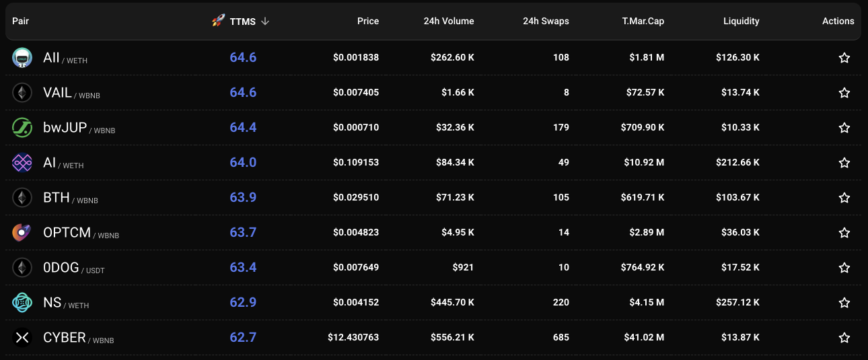The image size is (868, 360).
Task: Star the CYBER / WBNB pair
Action: pyautogui.click(x=844, y=338)
